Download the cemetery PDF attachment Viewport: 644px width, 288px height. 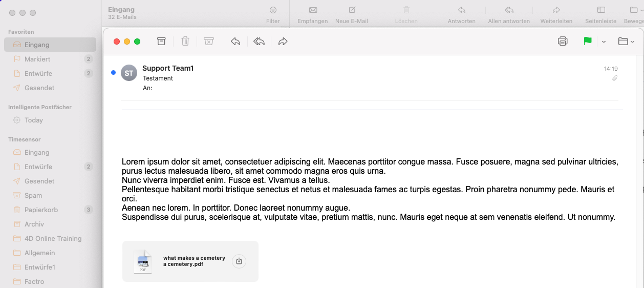[239, 261]
